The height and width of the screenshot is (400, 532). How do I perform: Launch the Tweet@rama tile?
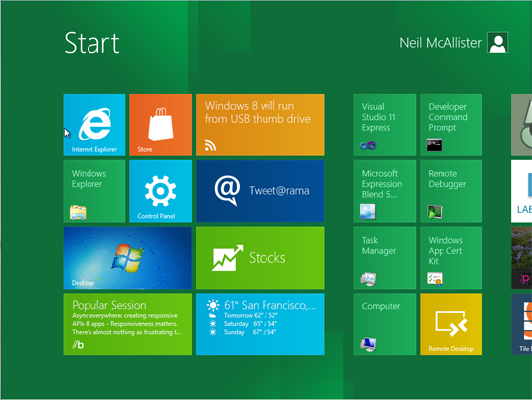coord(261,191)
